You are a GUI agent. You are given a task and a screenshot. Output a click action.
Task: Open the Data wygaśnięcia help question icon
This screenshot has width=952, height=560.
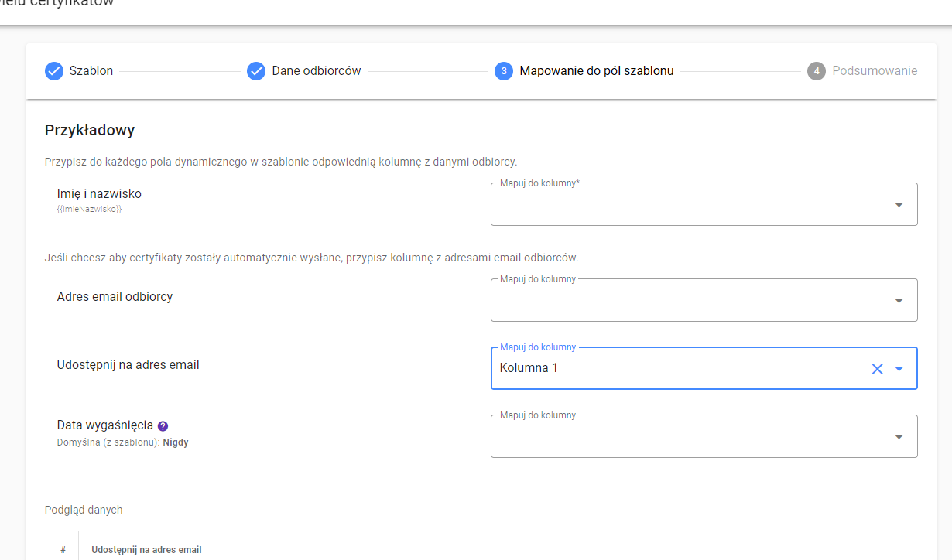tap(163, 425)
